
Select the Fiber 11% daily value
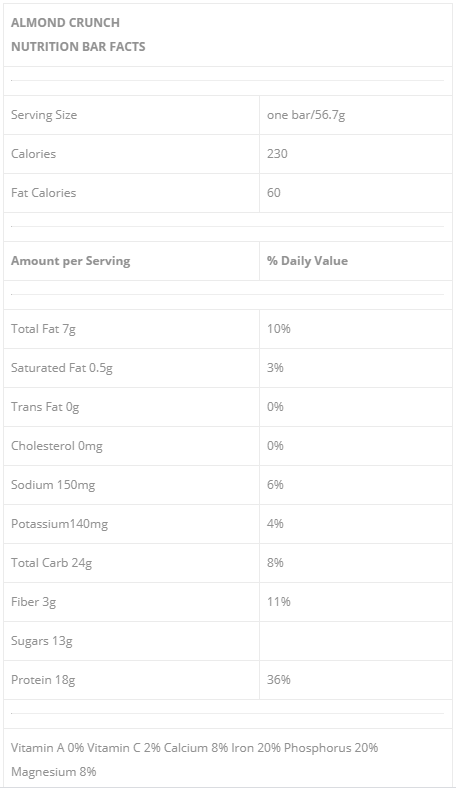click(279, 602)
